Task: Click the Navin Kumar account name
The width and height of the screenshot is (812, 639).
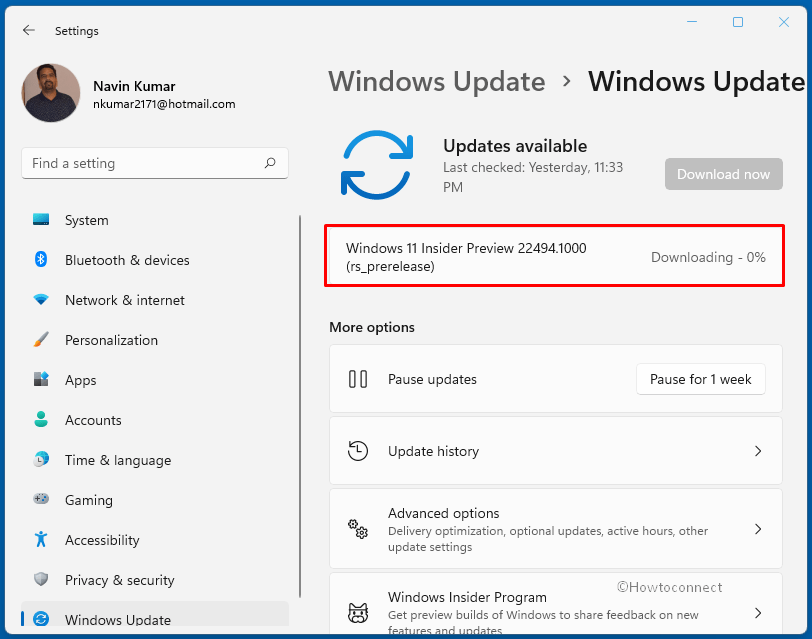Action: [134, 86]
